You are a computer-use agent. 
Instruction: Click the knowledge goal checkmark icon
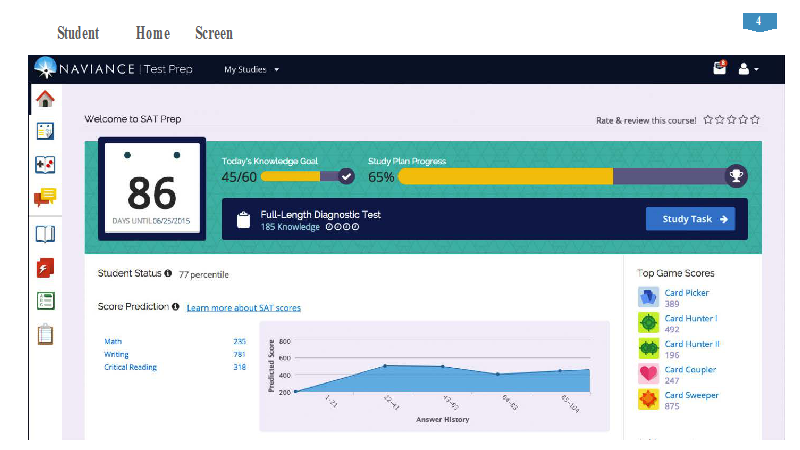pos(346,177)
